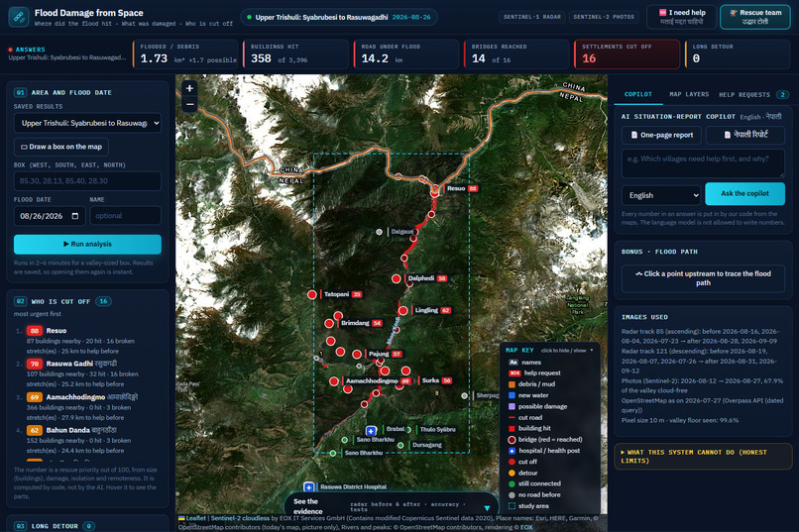Click the optional Name input field
This screenshot has width=799, height=532.
[126, 216]
